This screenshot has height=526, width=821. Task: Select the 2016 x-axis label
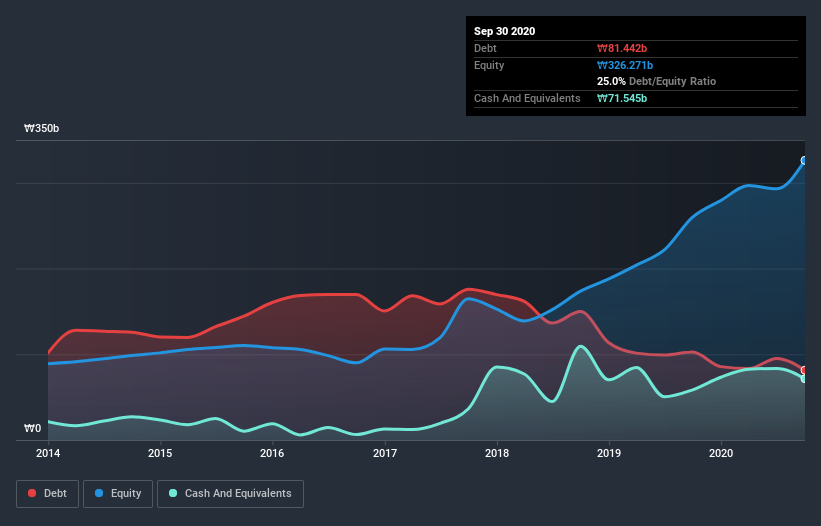pos(272,453)
